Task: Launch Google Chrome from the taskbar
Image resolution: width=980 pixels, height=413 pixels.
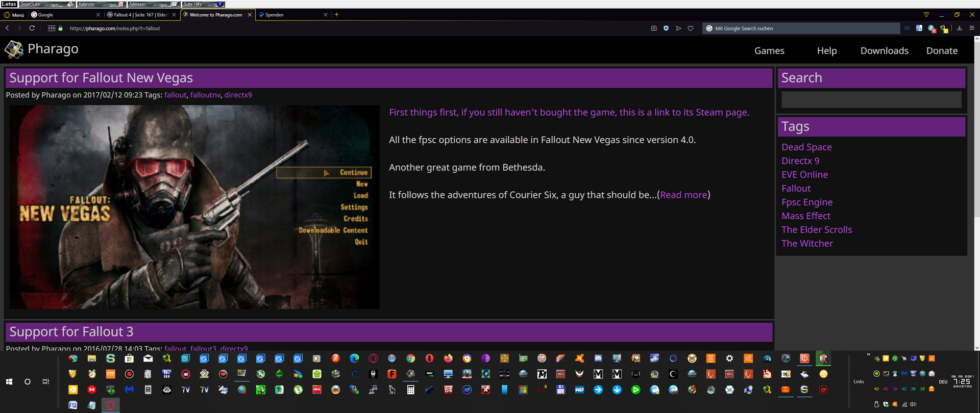Action: coord(410,358)
